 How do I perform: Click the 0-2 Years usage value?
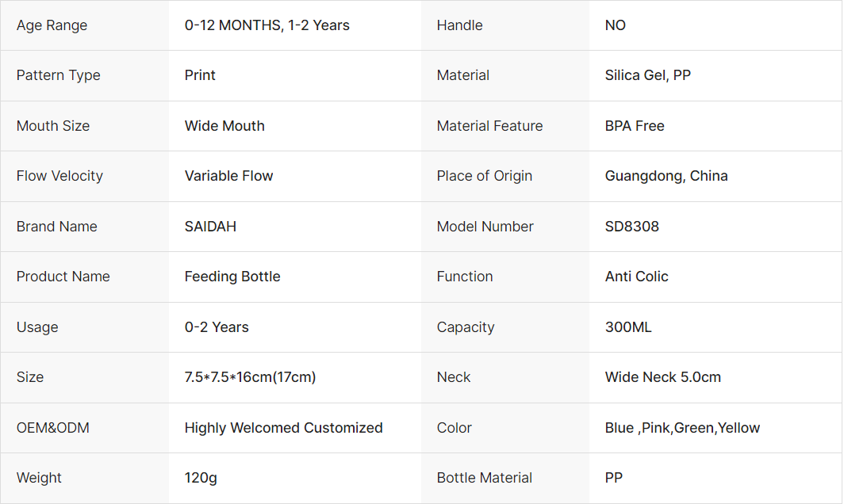217,327
